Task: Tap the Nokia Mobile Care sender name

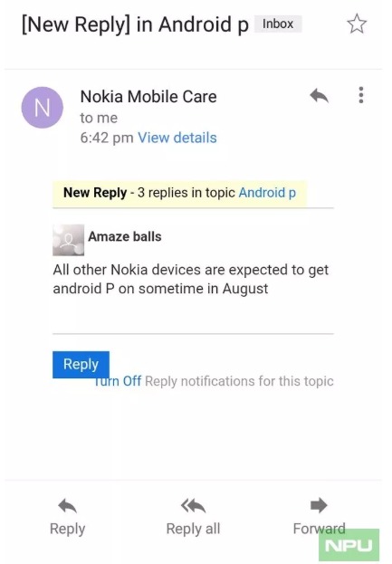Action: tap(148, 96)
